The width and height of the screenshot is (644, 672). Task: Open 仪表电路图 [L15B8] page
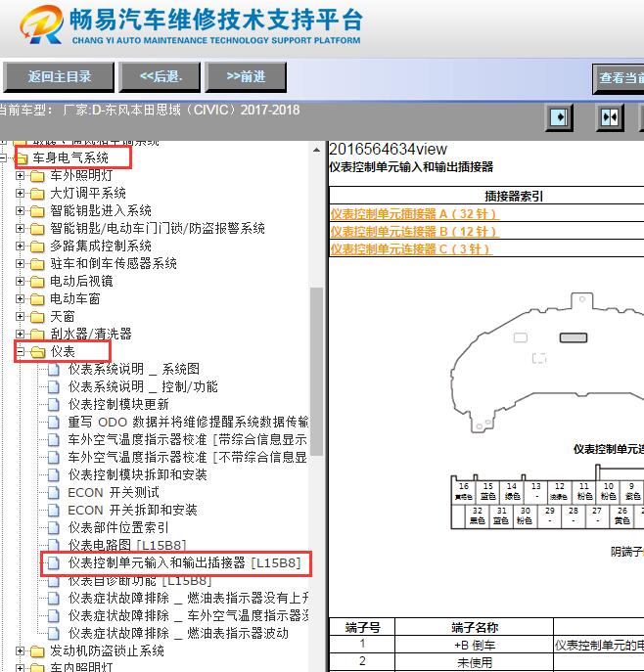point(127,544)
